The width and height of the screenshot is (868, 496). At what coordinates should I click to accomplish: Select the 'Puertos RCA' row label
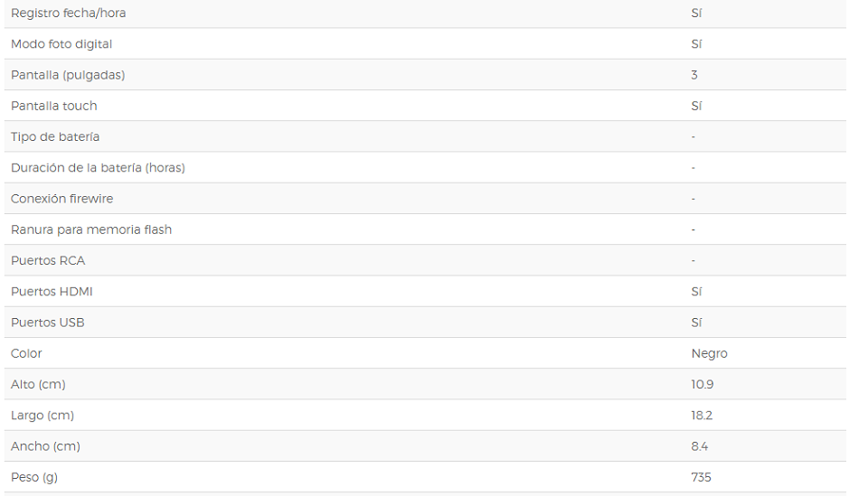point(48,260)
